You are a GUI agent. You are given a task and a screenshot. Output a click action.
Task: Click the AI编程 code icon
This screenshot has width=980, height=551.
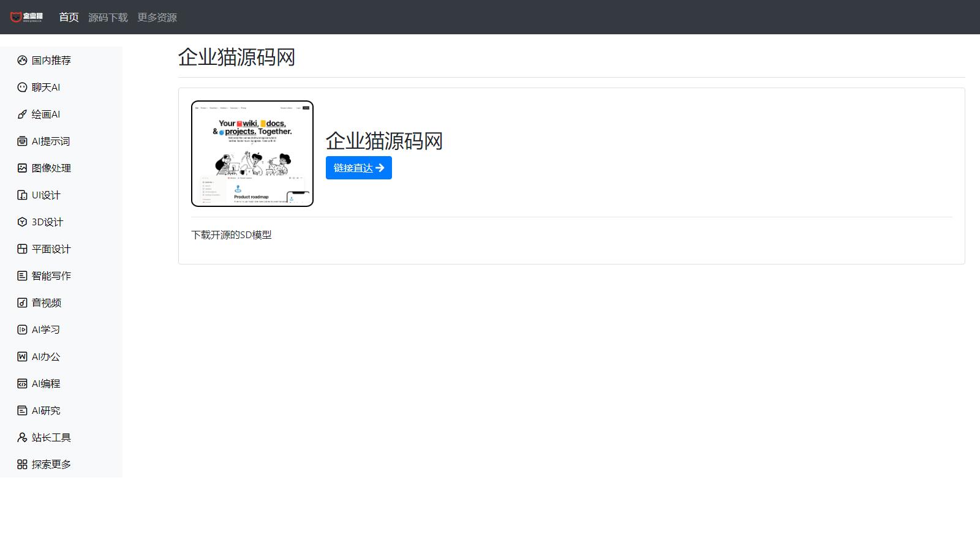(x=22, y=383)
